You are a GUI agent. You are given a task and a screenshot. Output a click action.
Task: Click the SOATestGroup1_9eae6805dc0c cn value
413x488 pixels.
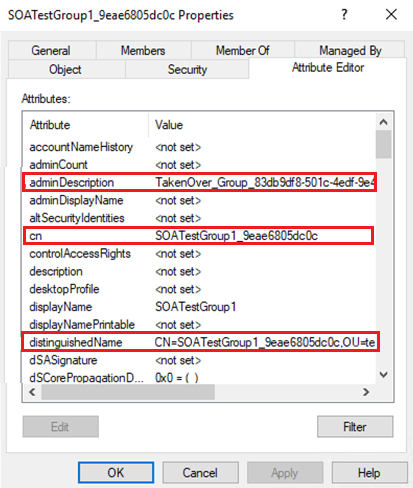(236, 236)
